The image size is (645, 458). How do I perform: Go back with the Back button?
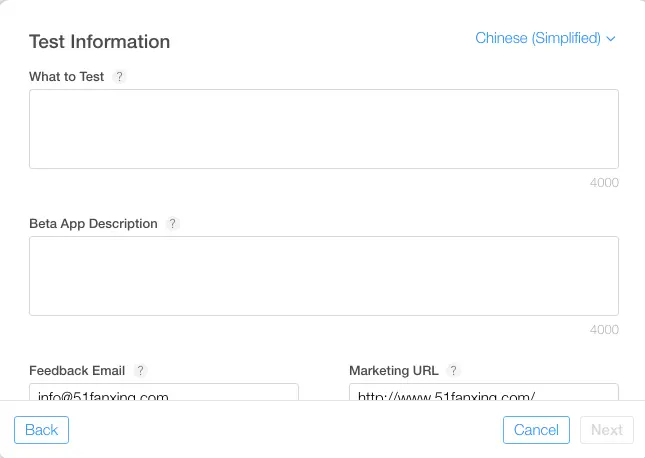click(x=41, y=430)
